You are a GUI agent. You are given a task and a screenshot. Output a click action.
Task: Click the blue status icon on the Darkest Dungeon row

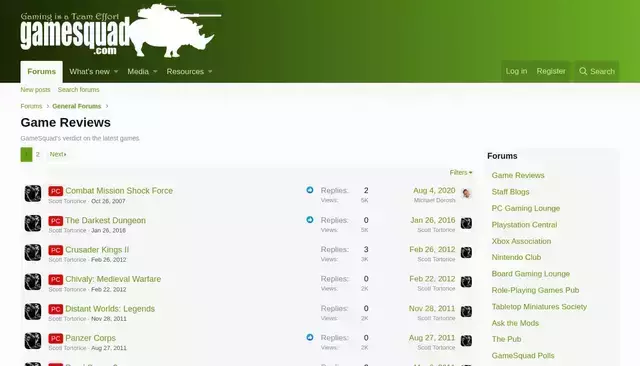click(310, 220)
